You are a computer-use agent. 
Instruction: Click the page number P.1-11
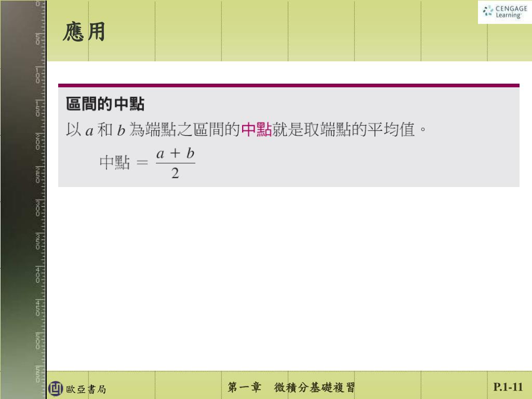(508, 387)
